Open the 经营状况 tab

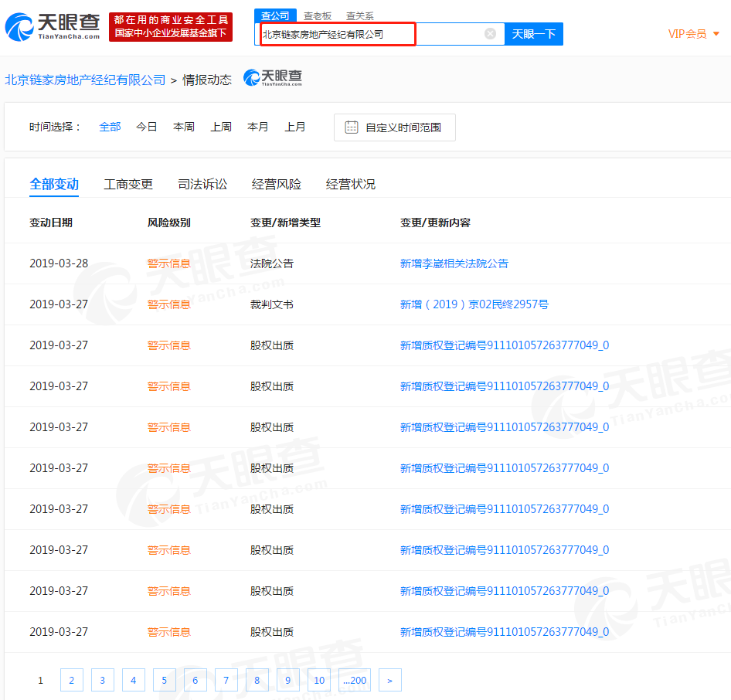click(350, 184)
